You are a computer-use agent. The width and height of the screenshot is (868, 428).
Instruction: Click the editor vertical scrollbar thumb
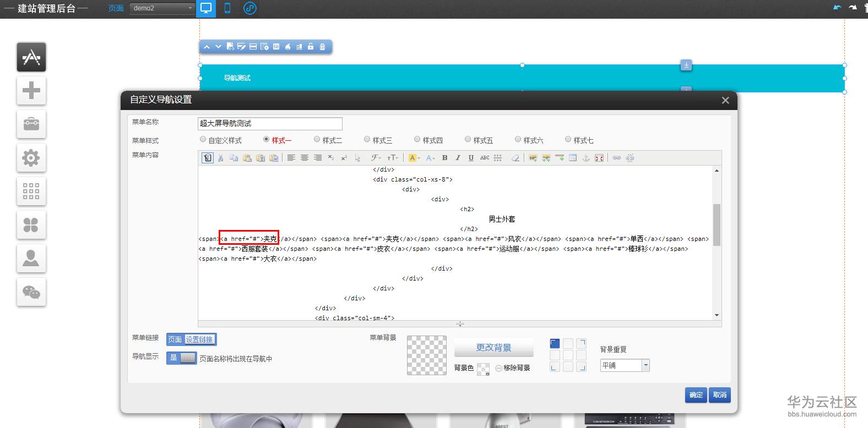(717, 224)
